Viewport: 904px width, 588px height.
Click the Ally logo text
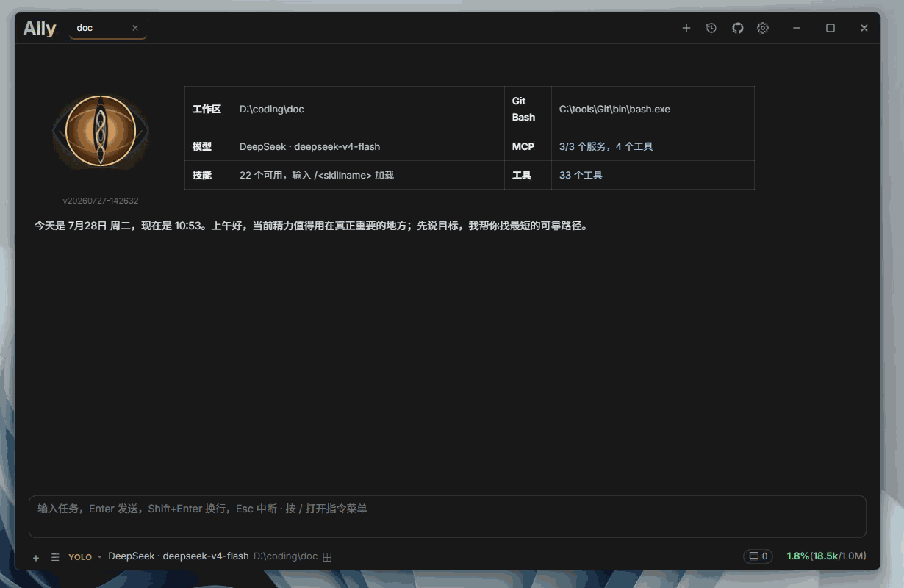40,29
